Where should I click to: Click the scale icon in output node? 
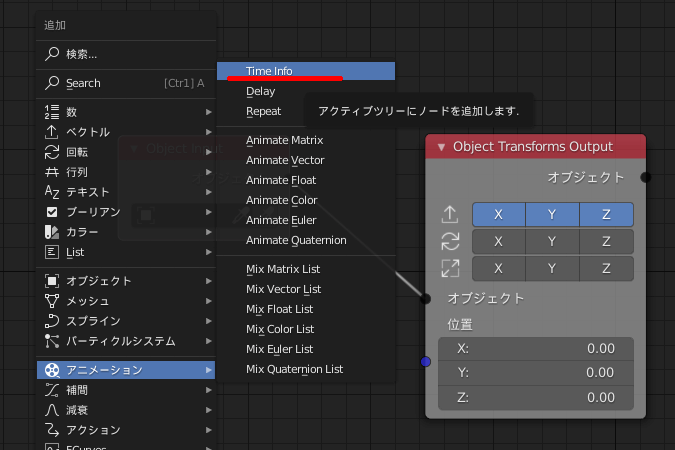[450, 268]
